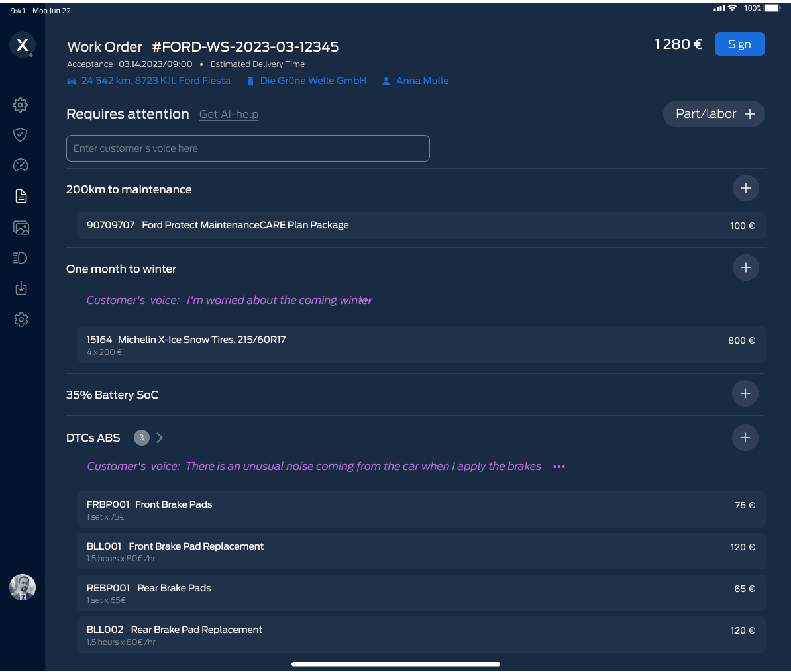Viewport: 791px width, 672px height.
Task: Add item to 200km to maintenance section
Action: point(745,188)
